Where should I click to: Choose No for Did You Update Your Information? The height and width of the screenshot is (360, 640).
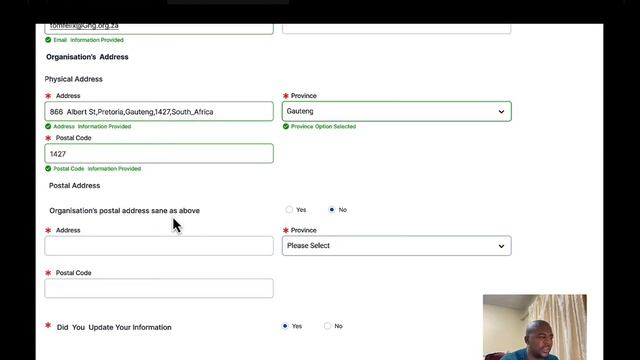[327, 326]
